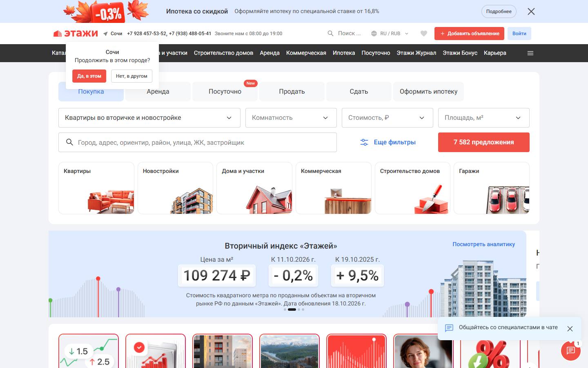This screenshot has width=588, height=368.
Task: Open the Посмотреть аналитику link
Action: (x=483, y=244)
